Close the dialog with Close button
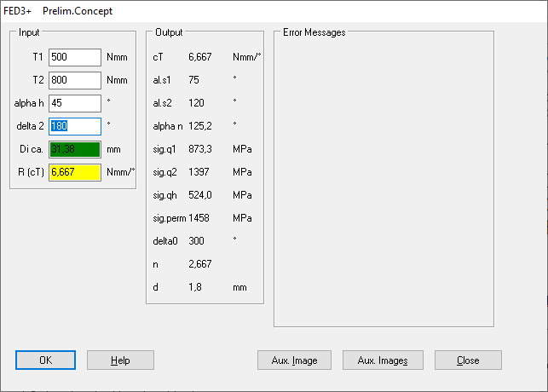The height and width of the screenshot is (392, 548). [468, 360]
